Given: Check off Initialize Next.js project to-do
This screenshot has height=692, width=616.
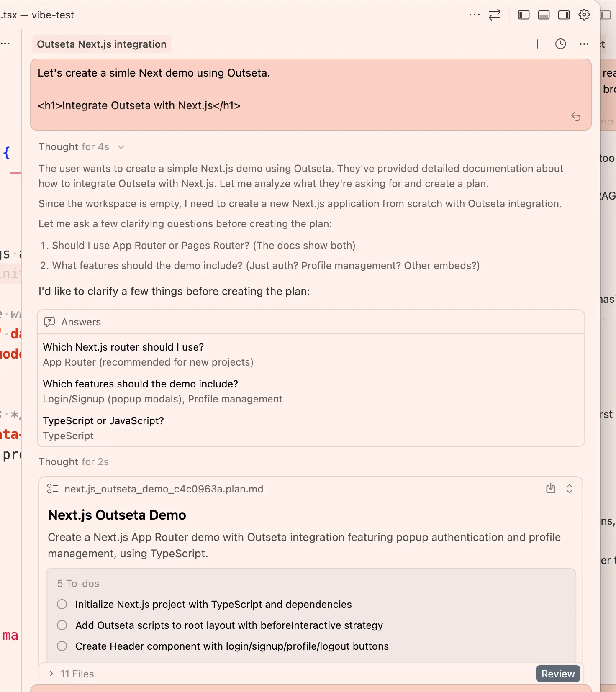Looking at the screenshot, I should (x=62, y=604).
